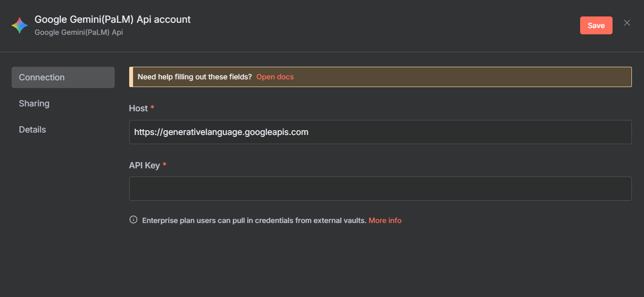Follow the More info link

(385, 220)
